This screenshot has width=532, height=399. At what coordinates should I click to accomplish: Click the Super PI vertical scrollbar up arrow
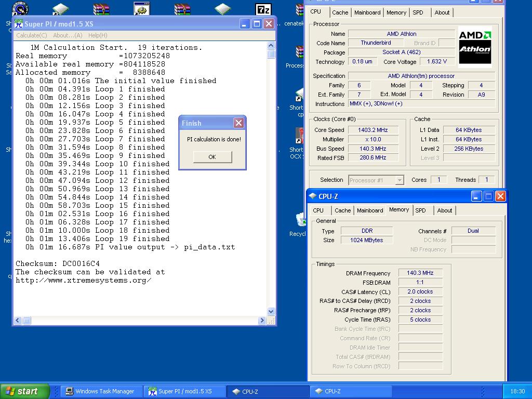pos(271,46)
